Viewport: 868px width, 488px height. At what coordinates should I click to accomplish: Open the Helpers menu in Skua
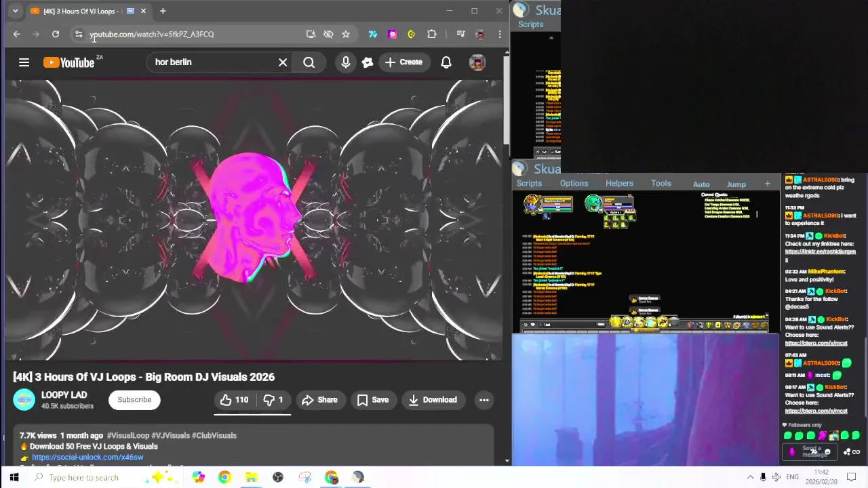click(619, 184)
